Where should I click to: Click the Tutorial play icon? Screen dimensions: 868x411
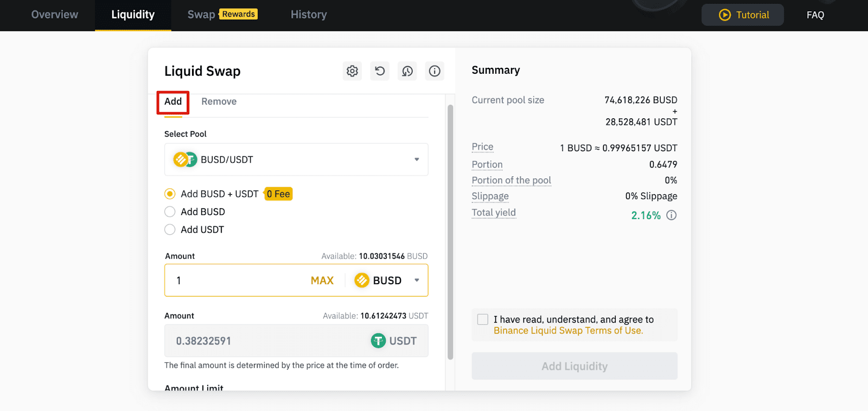click(725, 15)
